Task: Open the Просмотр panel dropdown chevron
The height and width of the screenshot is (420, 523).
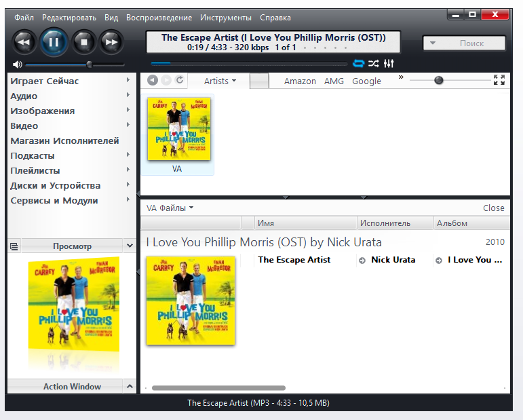Action: pos(130,246)
